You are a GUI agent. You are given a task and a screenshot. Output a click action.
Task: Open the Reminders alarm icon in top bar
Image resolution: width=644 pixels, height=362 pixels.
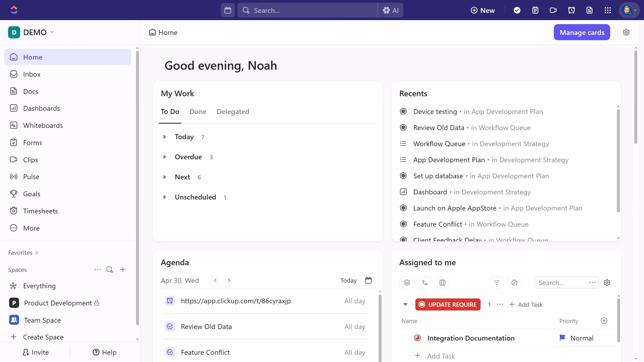572,10
